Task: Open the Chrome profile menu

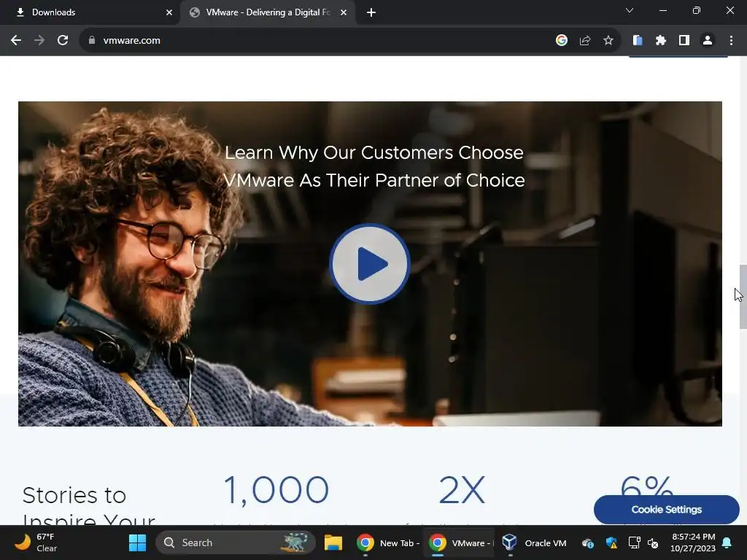Action: [708, 41]
